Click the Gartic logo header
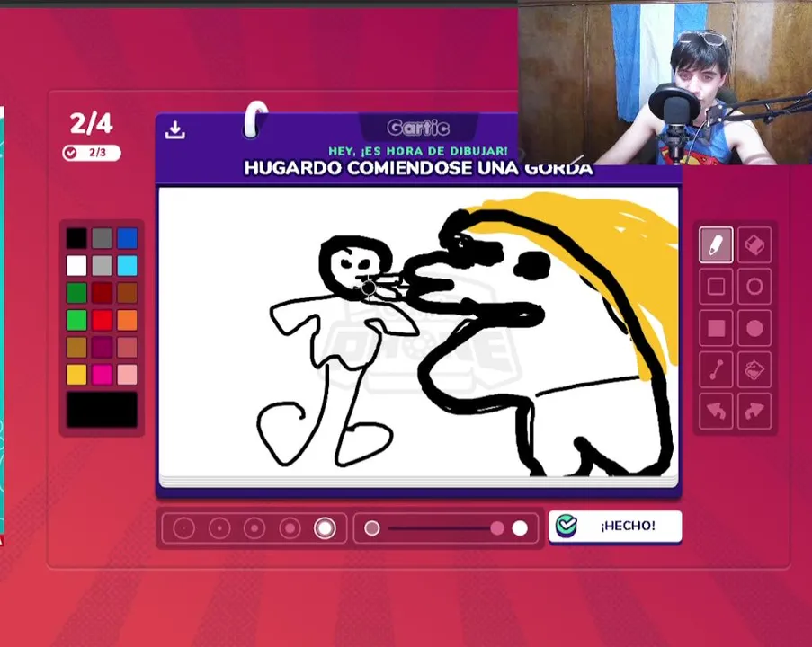Viewport: 812px width, 647px height. pos(418,128)
